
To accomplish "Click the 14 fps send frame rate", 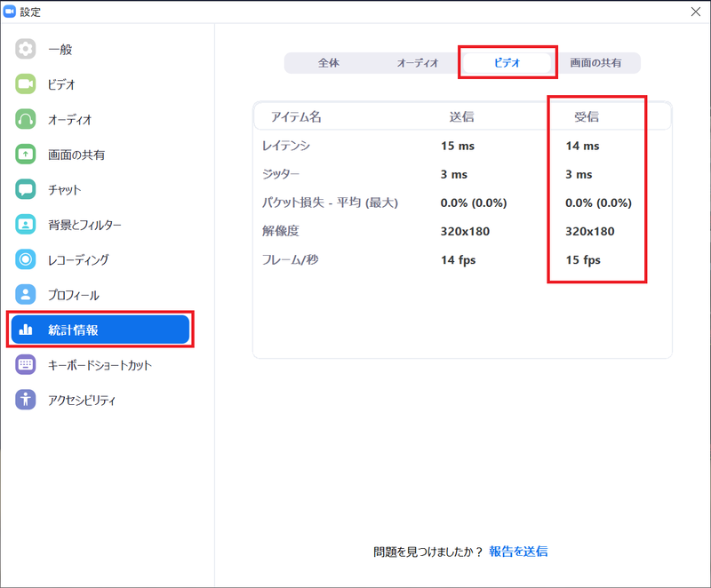I will point(458,260).
